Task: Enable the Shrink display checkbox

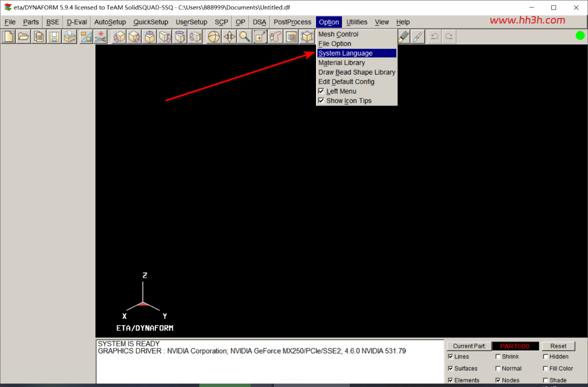Action: point(498,356)
